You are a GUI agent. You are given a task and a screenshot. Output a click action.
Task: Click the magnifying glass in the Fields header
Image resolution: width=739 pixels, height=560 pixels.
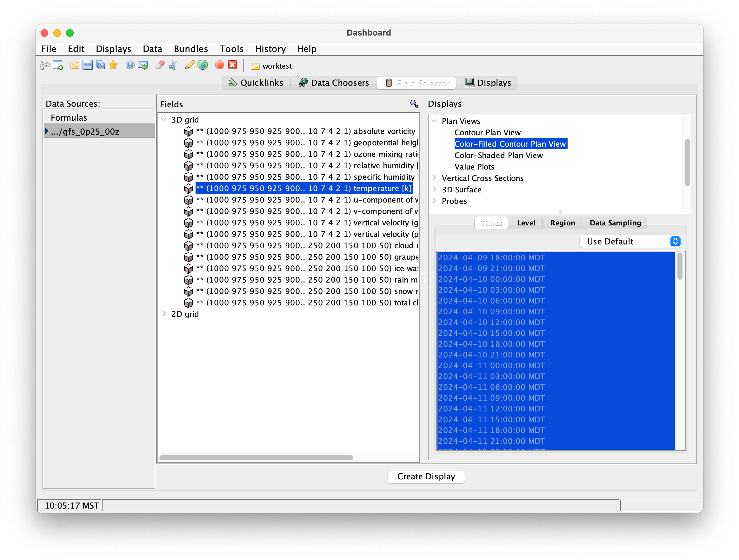point(414,104)
